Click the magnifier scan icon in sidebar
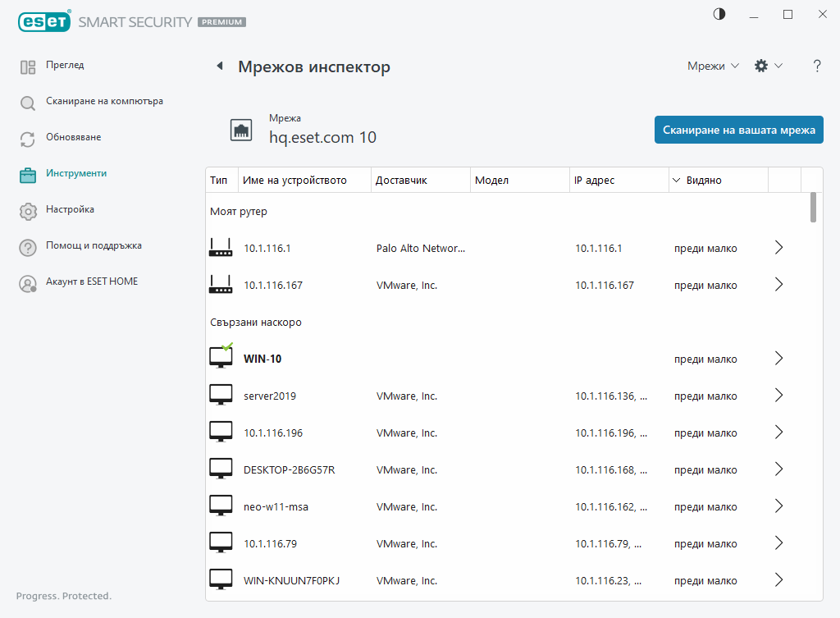840x618 pixels. tap(28, 103)
